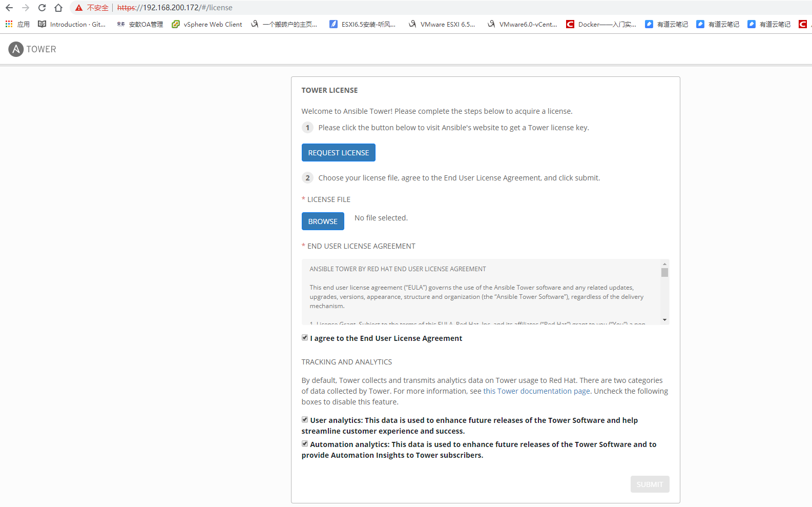Open the 一个搬砖户的主页 bookmark
Viewport: 812px width, 507px height.
(x=284, y=24)
